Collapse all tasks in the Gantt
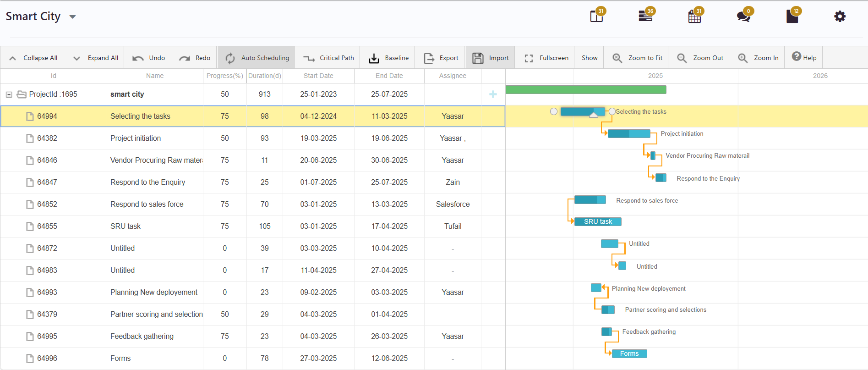The height and width of the screenshot is (370, 868). [x=33, y=58]
